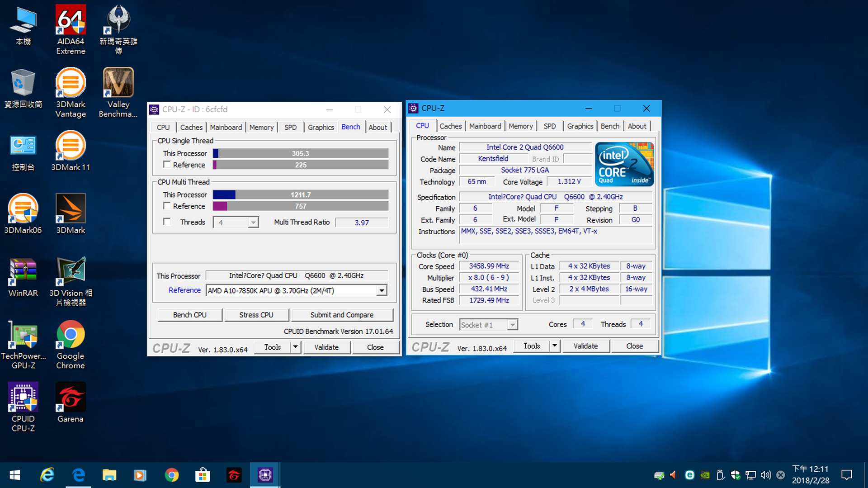Open the 3DMark desktop shortcut
Image resolution: width=868 pixels, height=488 pixels.
71,214
